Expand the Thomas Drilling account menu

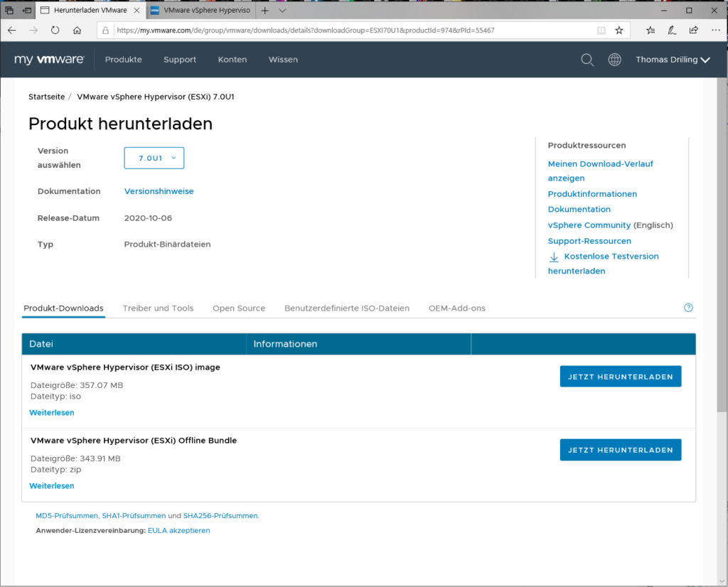tap(673, 60)
